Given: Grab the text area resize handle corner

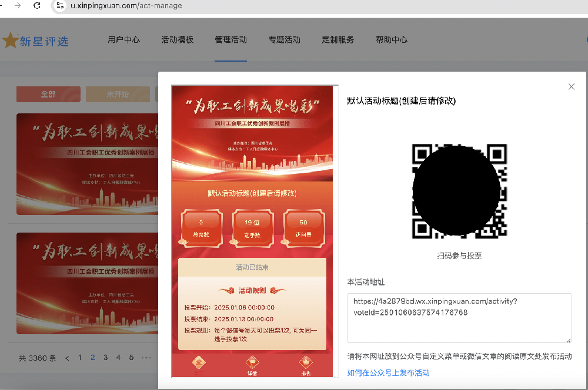Looking at the screenshot, I should point(569,340).
